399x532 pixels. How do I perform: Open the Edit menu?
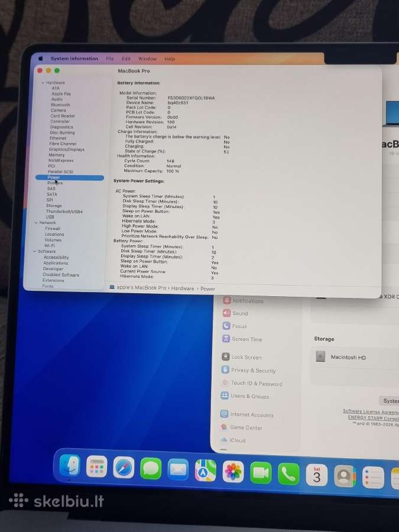click(x=126, y=59)
